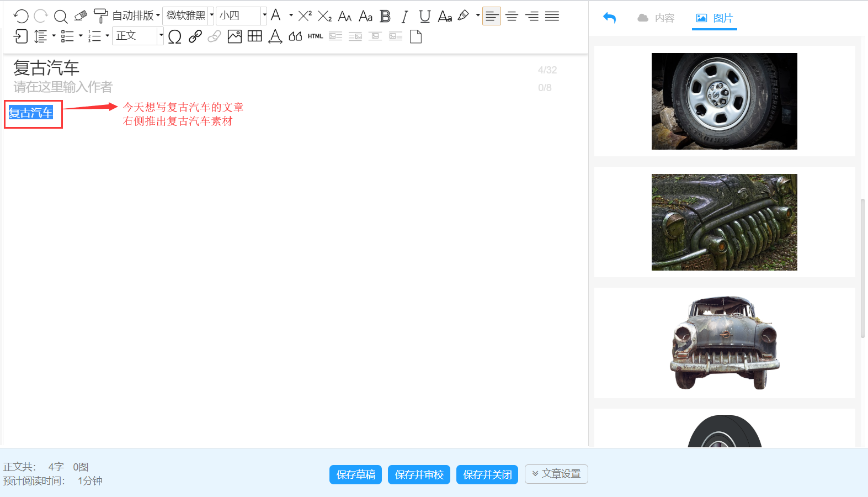Screen dimensions: 868x497
Task: Click the article title field 复古汽车
Action: tap(46, 68)
